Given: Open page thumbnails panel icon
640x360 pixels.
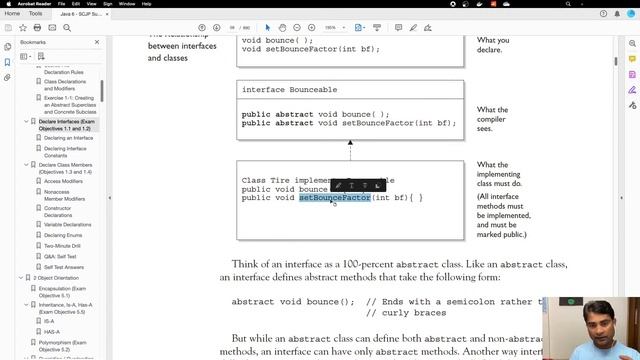Looking at the screenshot, I should tap(7, 47).
